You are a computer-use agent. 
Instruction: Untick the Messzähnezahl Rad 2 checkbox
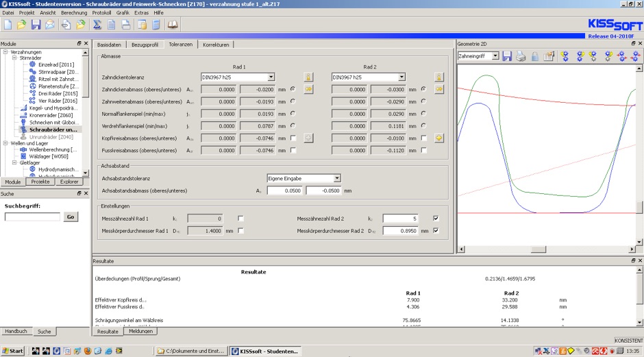pos(436,219)
